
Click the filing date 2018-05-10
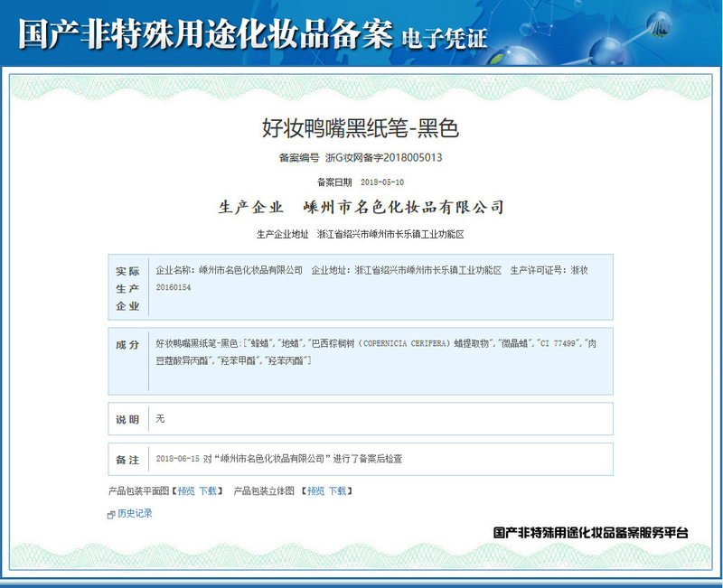click(x=382, y=182)
